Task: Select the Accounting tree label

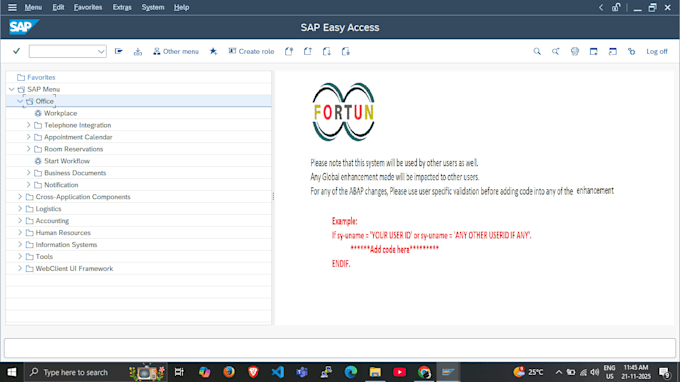Action: pyautogui.click(x=52, y=221)
